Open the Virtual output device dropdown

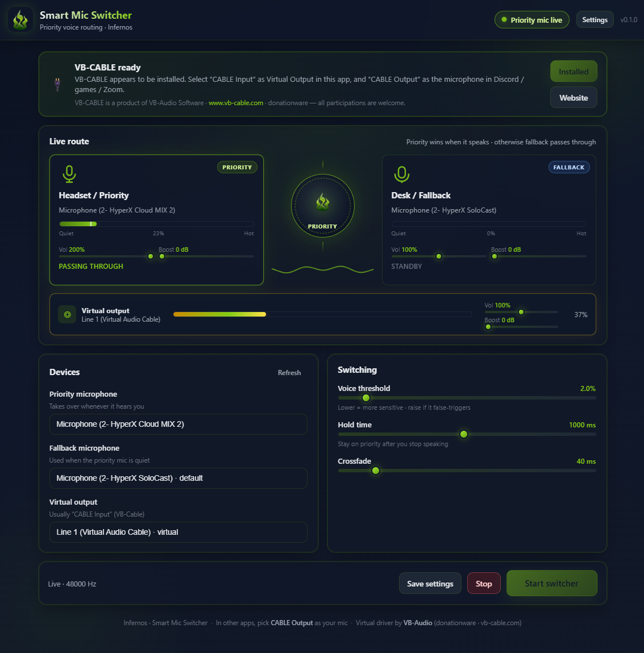click(x=178, y=532)
